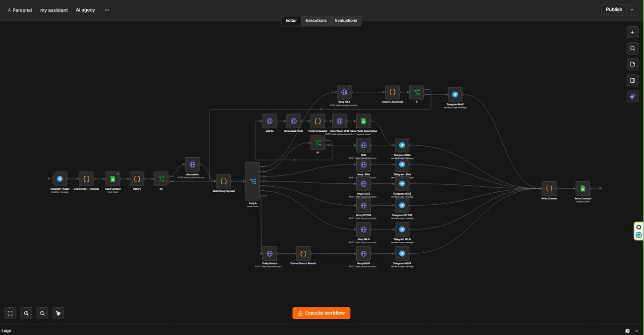Switch to the Executions tab

[x=316, y=21]
